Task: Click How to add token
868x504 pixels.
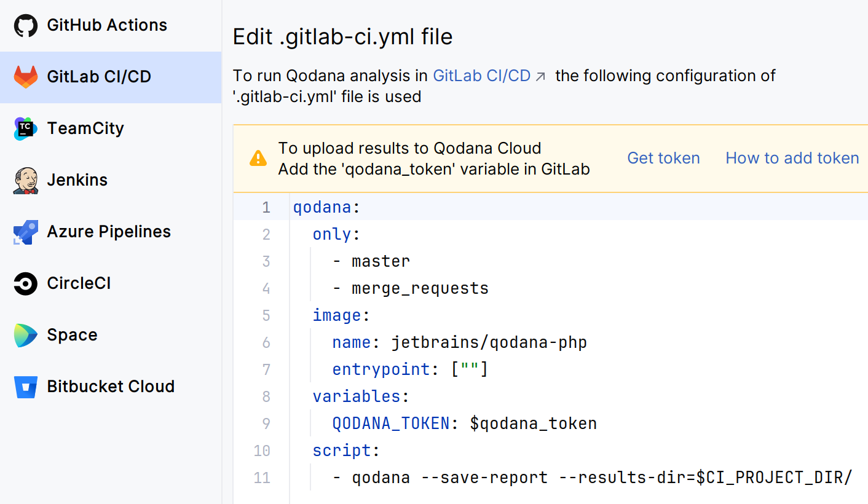Action: pyautogui.click(x=792, y=158)
